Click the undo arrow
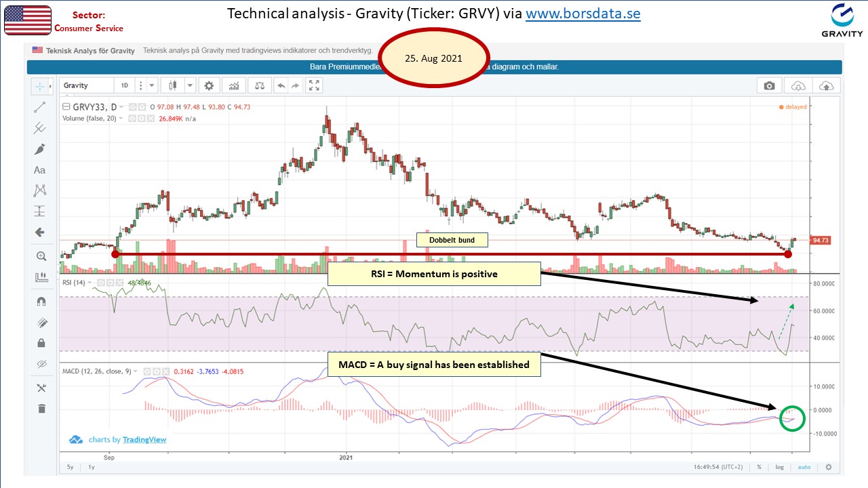868x488 pixels. (281, 85)
